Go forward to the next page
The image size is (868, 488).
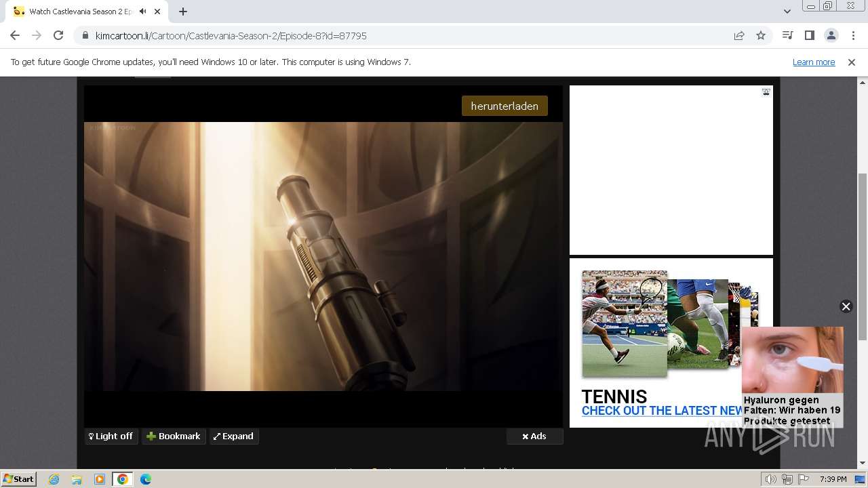[x=37, y=35]
